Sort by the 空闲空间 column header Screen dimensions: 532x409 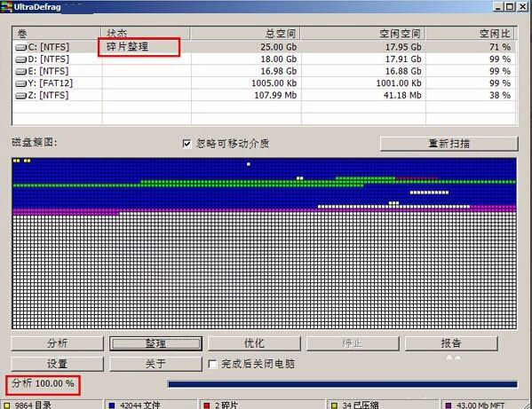[x=363, y=33]
